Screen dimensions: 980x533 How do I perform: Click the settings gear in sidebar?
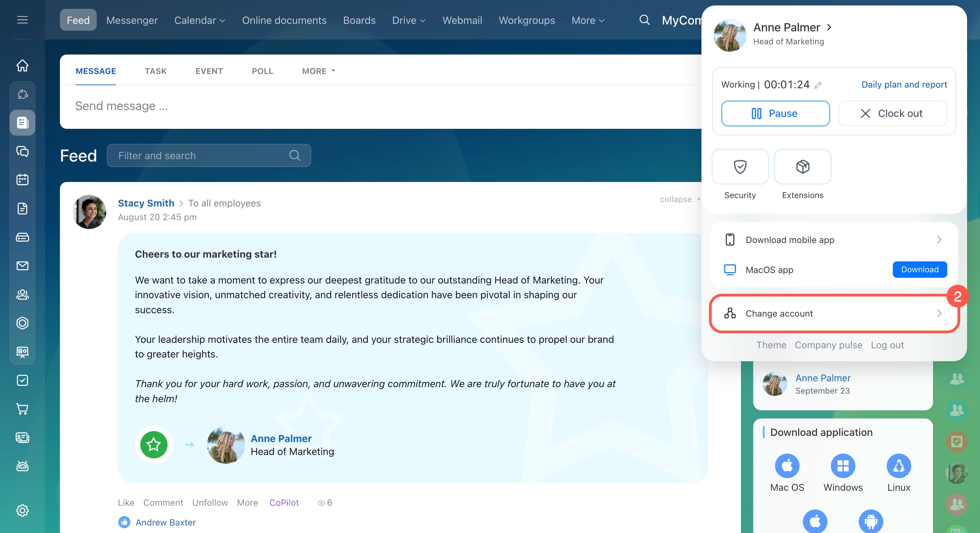pos(22,510)
